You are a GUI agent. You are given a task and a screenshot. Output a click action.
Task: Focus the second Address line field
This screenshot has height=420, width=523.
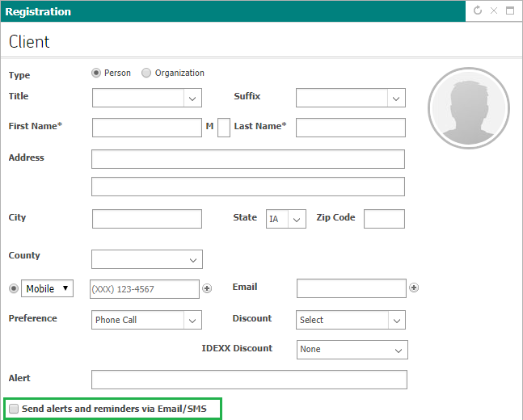[x=248, y=187]
